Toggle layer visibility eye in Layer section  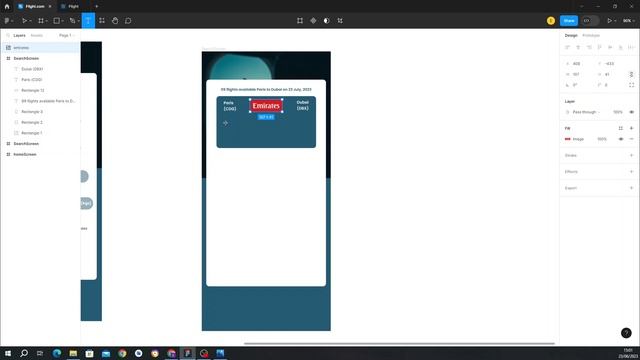coord(631,112)
